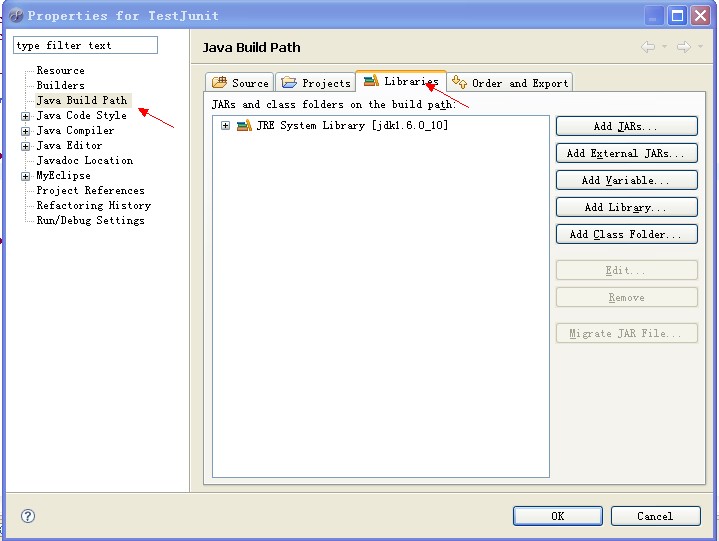
Task: Select Java Editor tree item
Action: point(69,145)
